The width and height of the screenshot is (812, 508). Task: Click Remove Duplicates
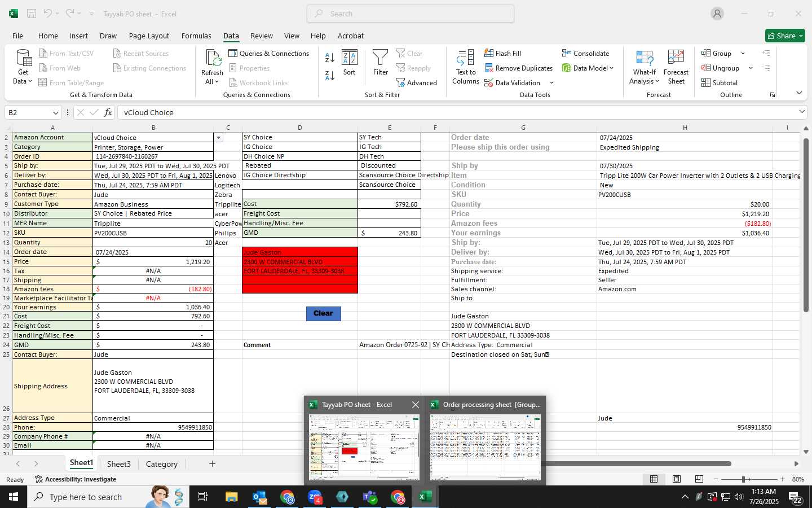(519, 68)
